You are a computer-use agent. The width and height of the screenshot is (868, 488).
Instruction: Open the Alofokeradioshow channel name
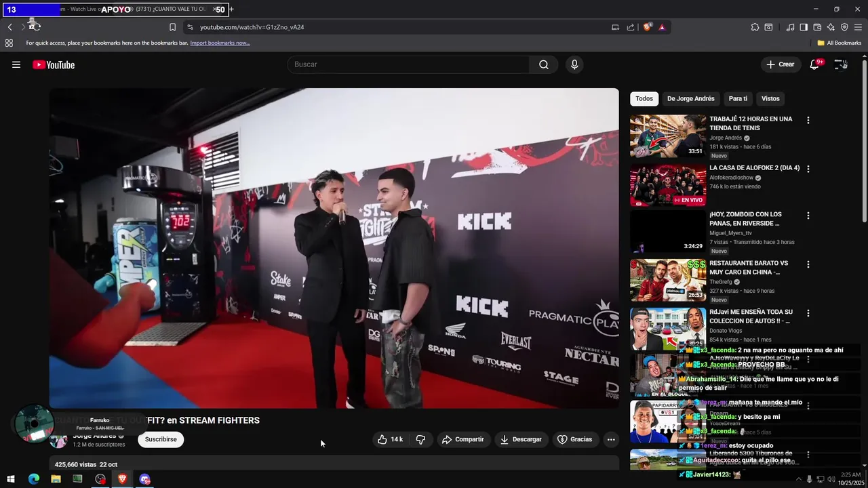pos(731,178)
